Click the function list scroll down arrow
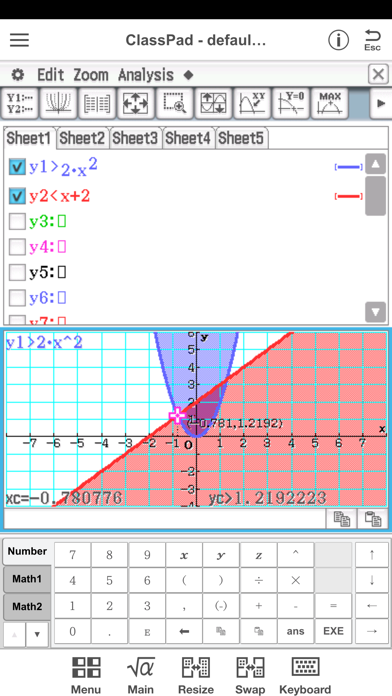 (x=376, y=312)
